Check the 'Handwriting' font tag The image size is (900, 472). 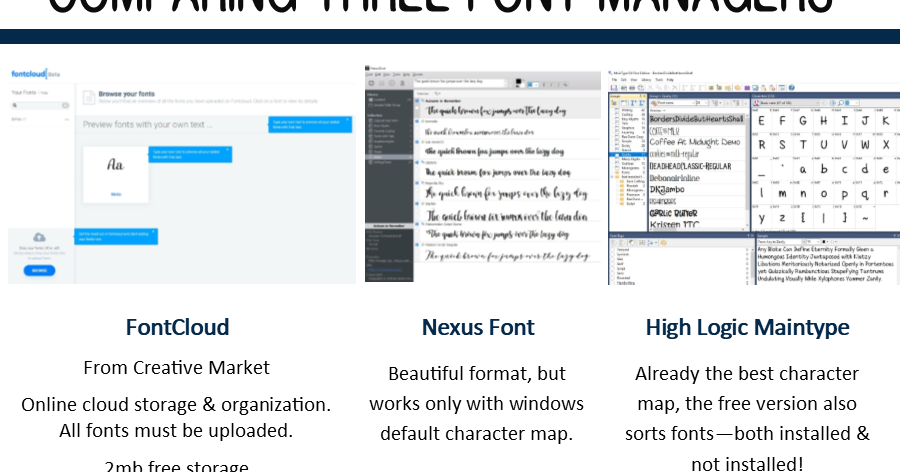pos(612,283)
